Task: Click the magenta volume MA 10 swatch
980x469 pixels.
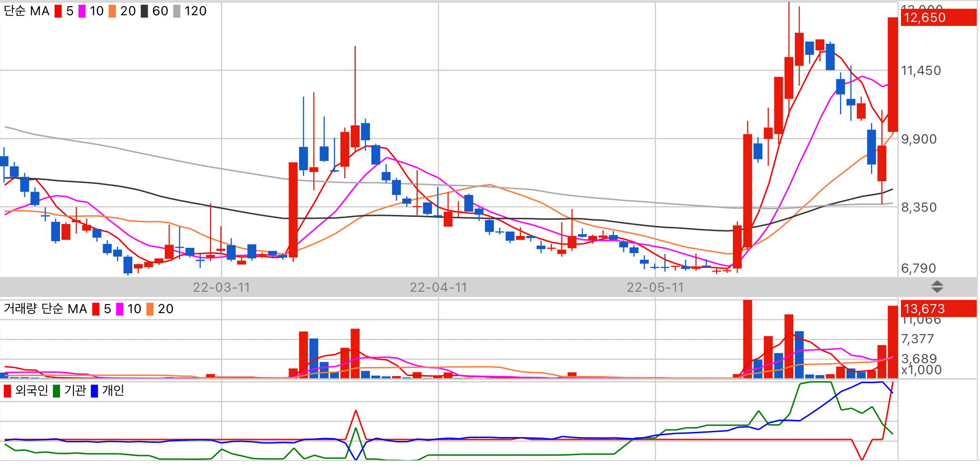Action: point(120,309)
